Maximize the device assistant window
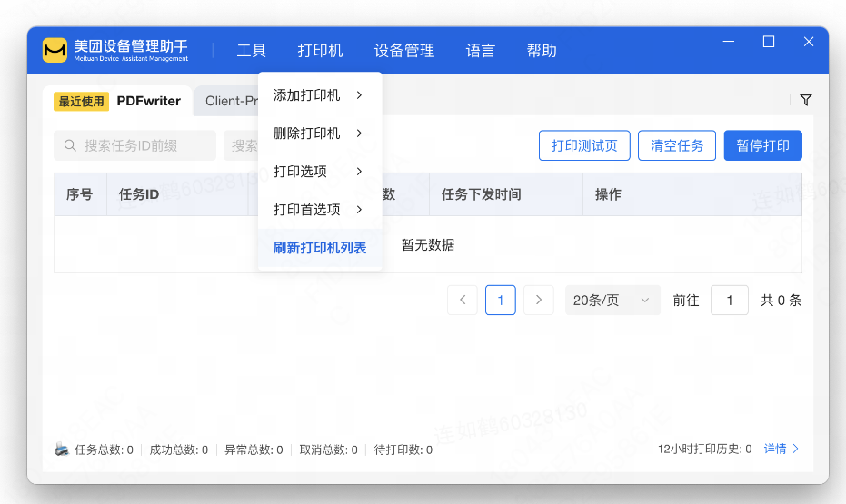846x504 pixels. pos(769,42)
